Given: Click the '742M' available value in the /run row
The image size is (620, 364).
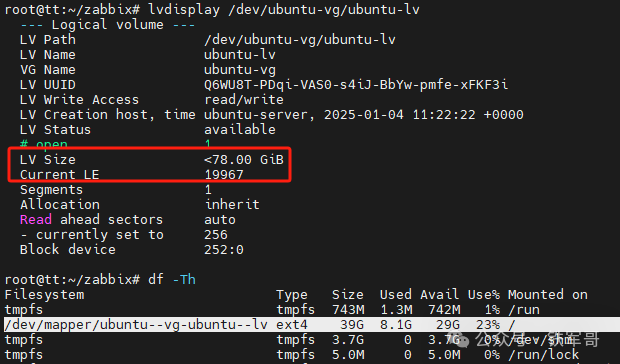Looking at the screenshot, I should [444, 310].
